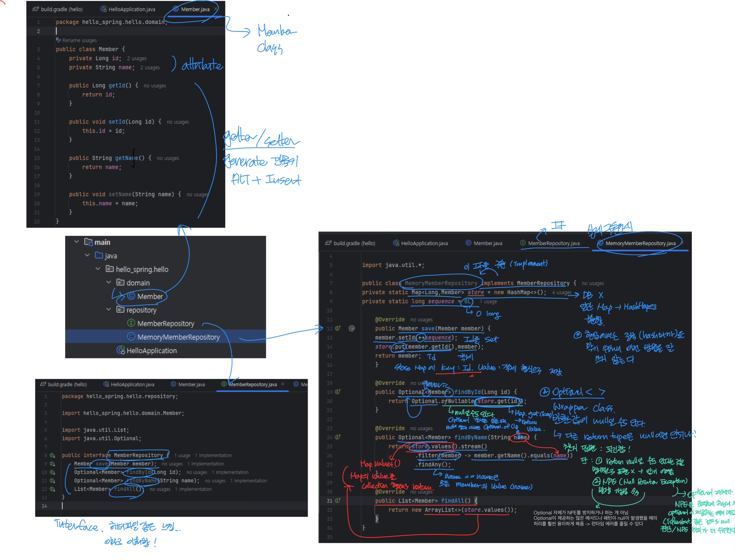Image resolution: width=735 pixels, height=560 pixels.
Task: Click the @ gutter marker beside save method
Action: point(352,328)
